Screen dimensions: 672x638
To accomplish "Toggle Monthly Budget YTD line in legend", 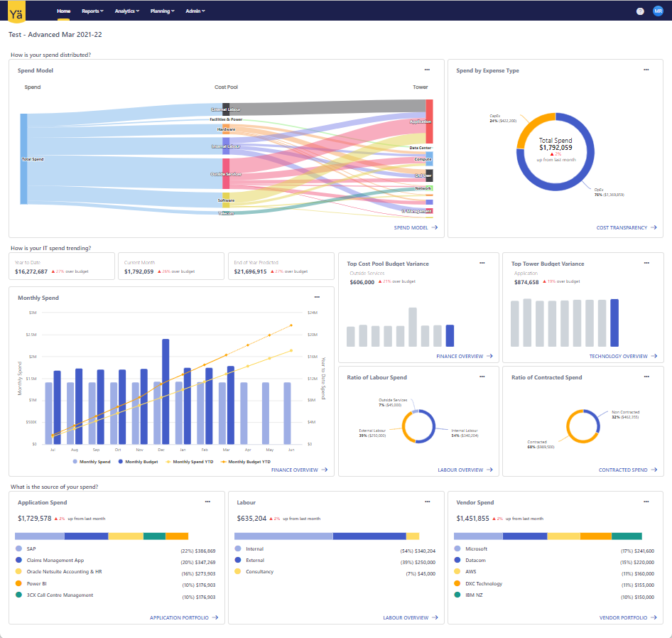I will pos(245,462).
